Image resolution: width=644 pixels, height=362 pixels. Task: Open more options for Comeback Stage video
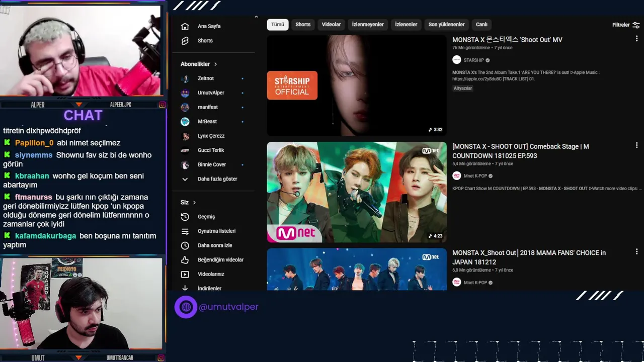636,145
